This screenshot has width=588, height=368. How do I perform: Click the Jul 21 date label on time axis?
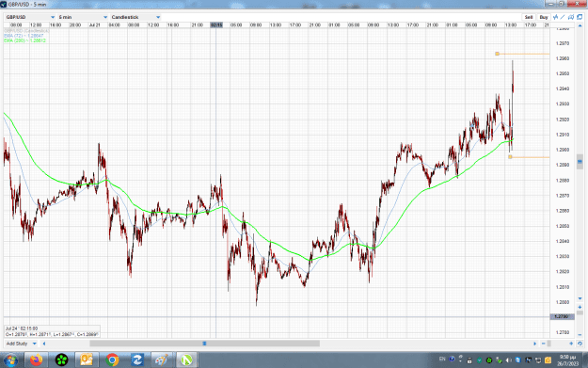[x=95, y=24]
